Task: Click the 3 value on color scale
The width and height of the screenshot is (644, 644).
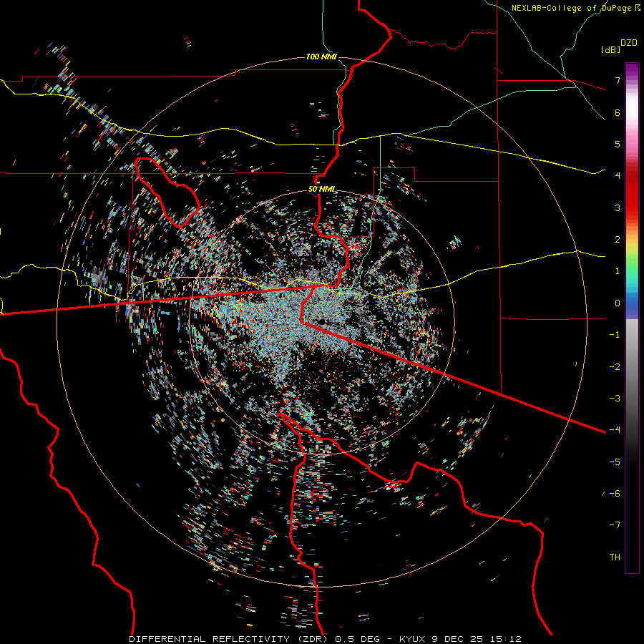Action: (x=618, y=208)
